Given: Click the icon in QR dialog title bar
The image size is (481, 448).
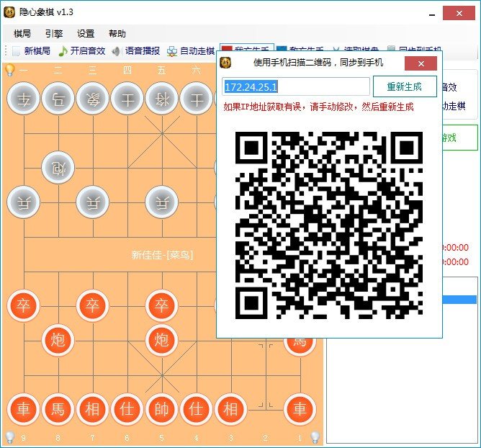Looking at the screenshot, I should tap(226, 63).
